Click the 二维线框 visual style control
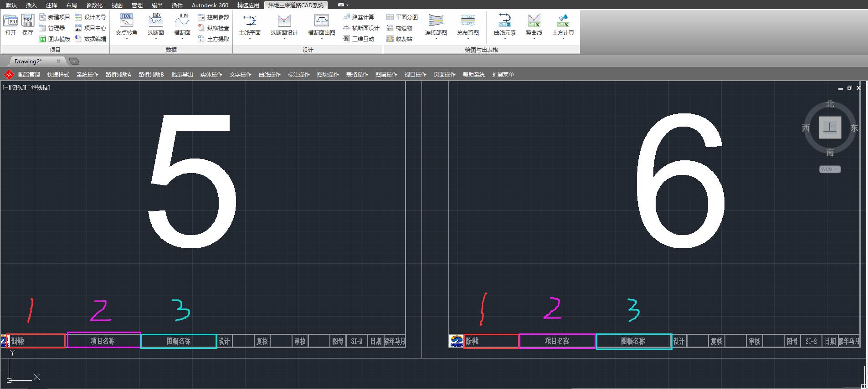Viewport: 868px width, 389px height. tap(36, 87)
